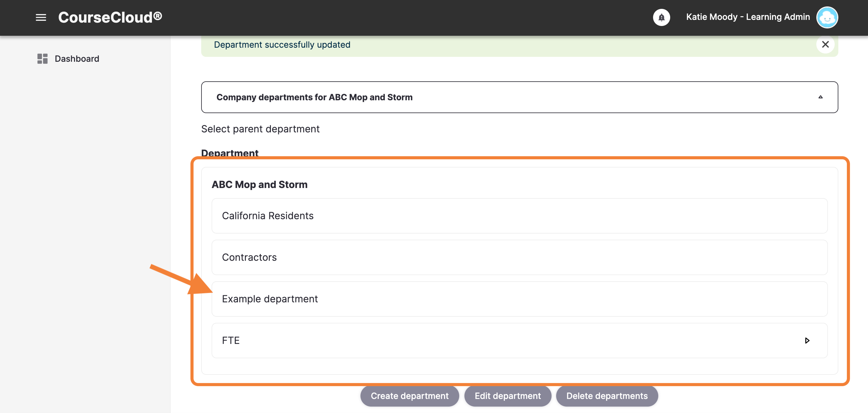Click Katie Moody - Learning Admin name
The image size is (868, 413).
pyautogui.click(x=748, y=17)
